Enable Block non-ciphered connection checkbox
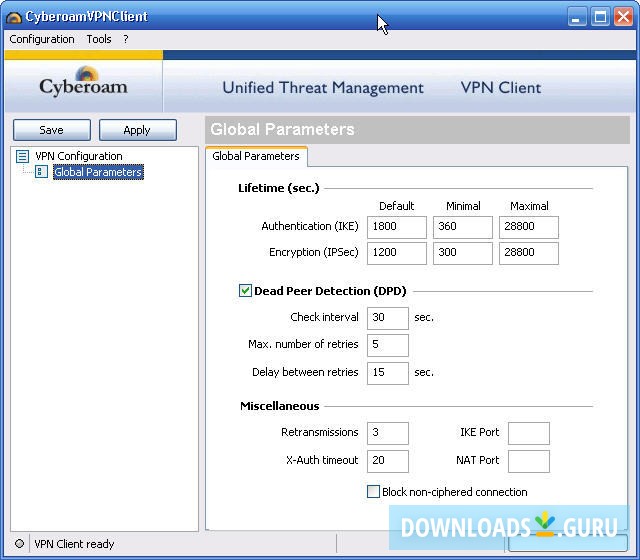This screenshot has height=560, width=640. (x=373, y=491)
